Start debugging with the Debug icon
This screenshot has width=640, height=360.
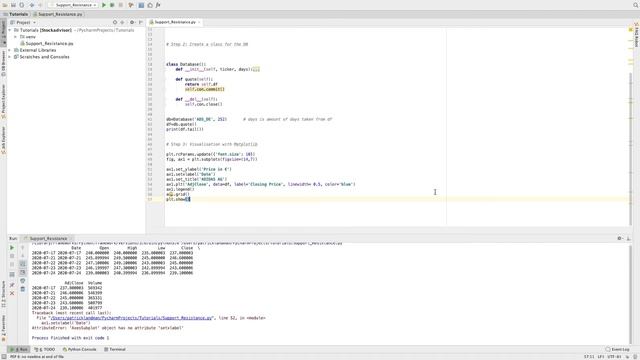coord(112,5)
